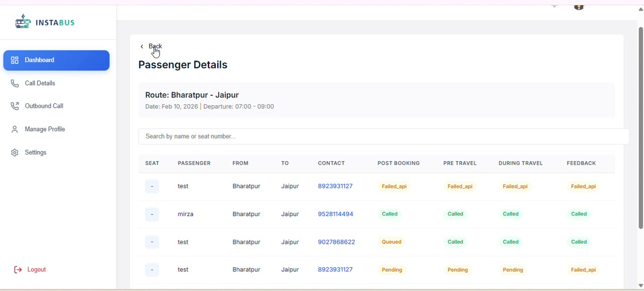644x291 pixels.
Task: Click contact 8923931127 in first row
Action: pos(335,186)
